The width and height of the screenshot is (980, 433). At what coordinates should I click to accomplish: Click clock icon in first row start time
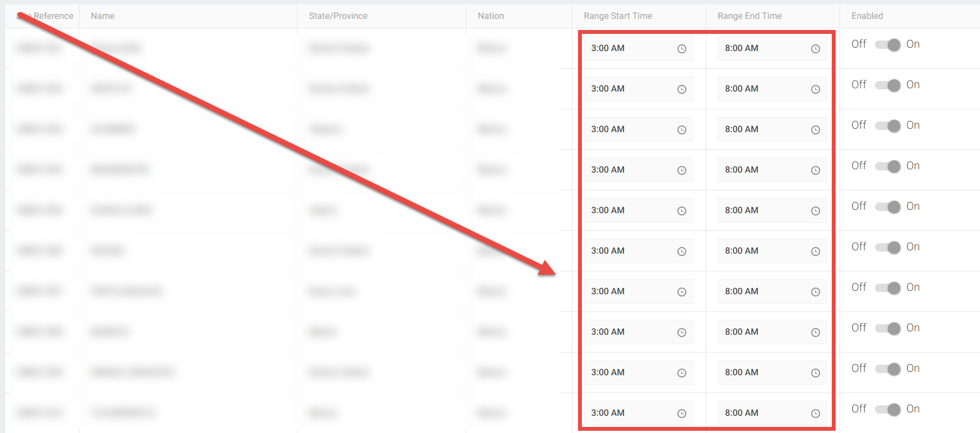682,49
